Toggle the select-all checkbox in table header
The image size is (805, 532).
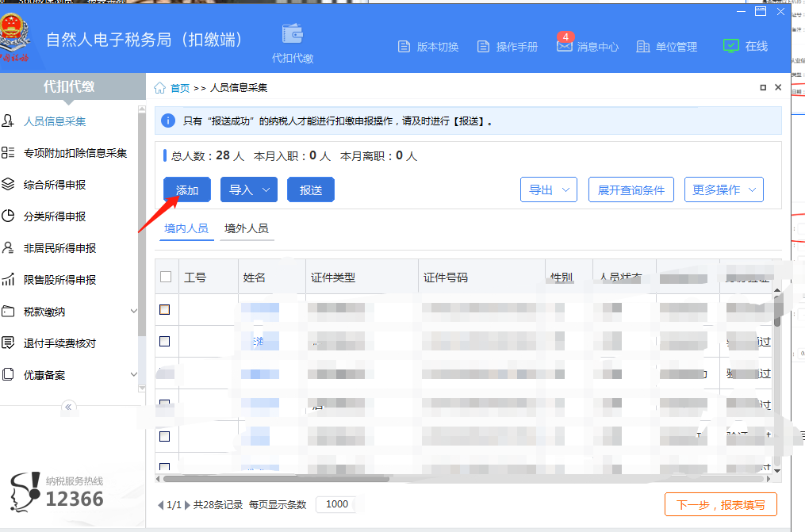[166, 277]
